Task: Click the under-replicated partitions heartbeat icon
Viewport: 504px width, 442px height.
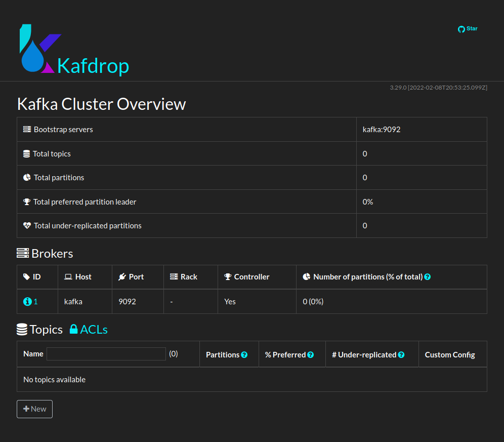Action: (27, 225)
